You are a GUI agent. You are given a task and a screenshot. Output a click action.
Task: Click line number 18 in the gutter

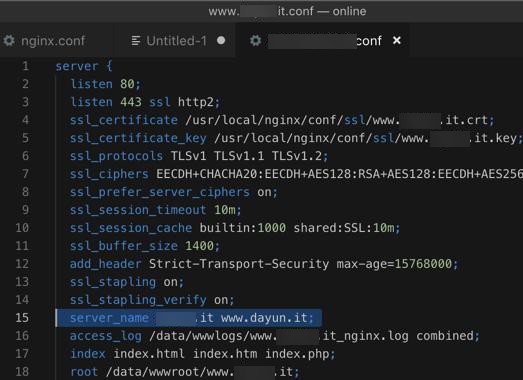pos(22,371)
